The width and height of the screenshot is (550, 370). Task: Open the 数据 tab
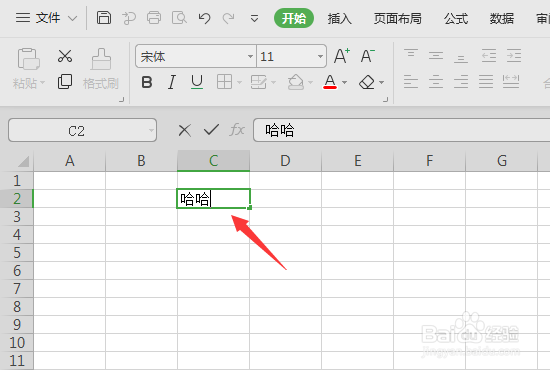[x=502, y=18]
